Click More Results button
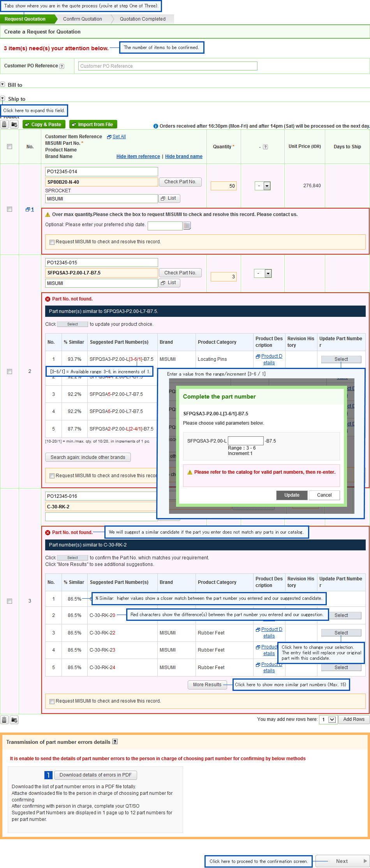This screenshot has width=370, height=868. pyautogui.click(x=207, y=685)
